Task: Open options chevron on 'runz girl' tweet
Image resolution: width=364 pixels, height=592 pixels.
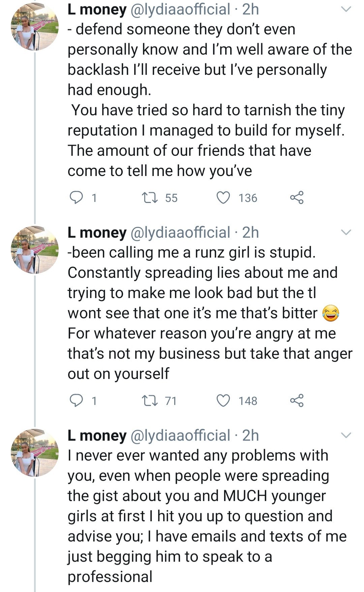Action: [x=346, y=233]
